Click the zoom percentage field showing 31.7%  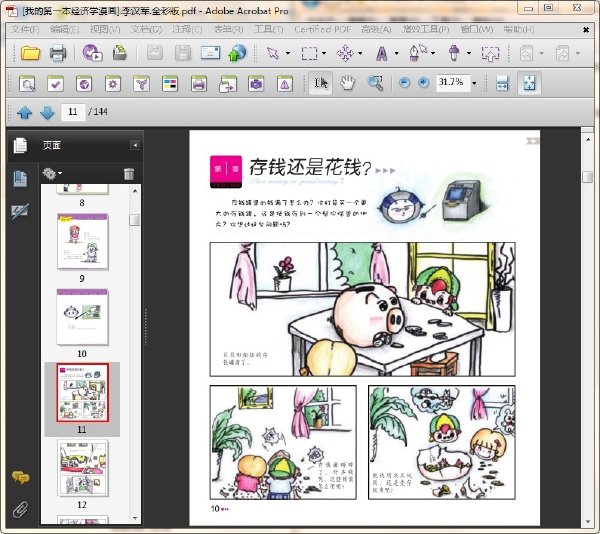(x=453, y=82)
